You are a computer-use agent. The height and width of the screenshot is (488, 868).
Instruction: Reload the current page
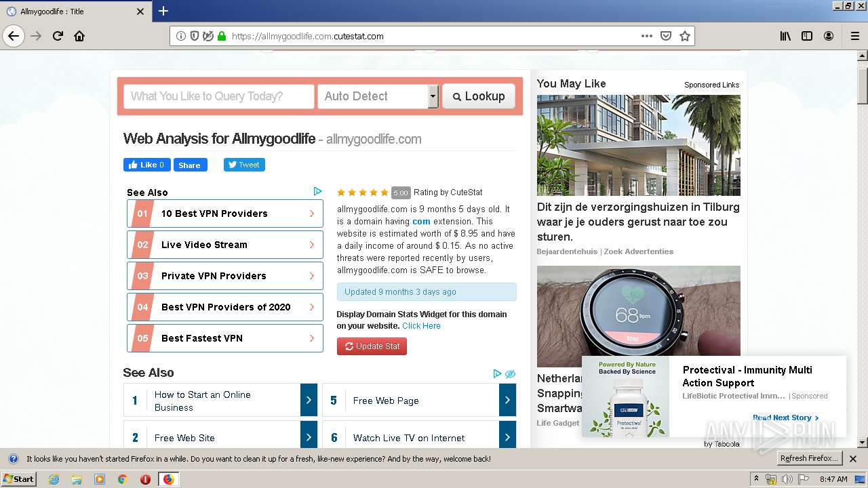(x=58, y=36)
